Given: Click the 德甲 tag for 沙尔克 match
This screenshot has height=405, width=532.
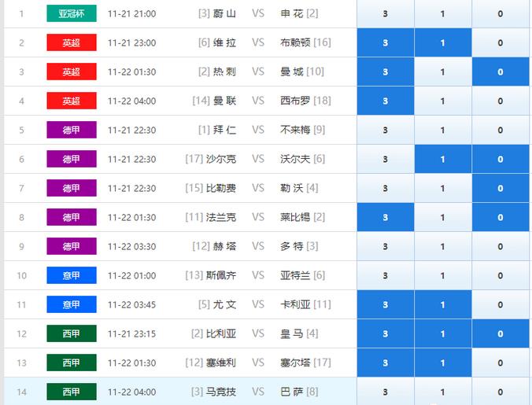Looking at the screenshot, I should click(x=72, y=160).
